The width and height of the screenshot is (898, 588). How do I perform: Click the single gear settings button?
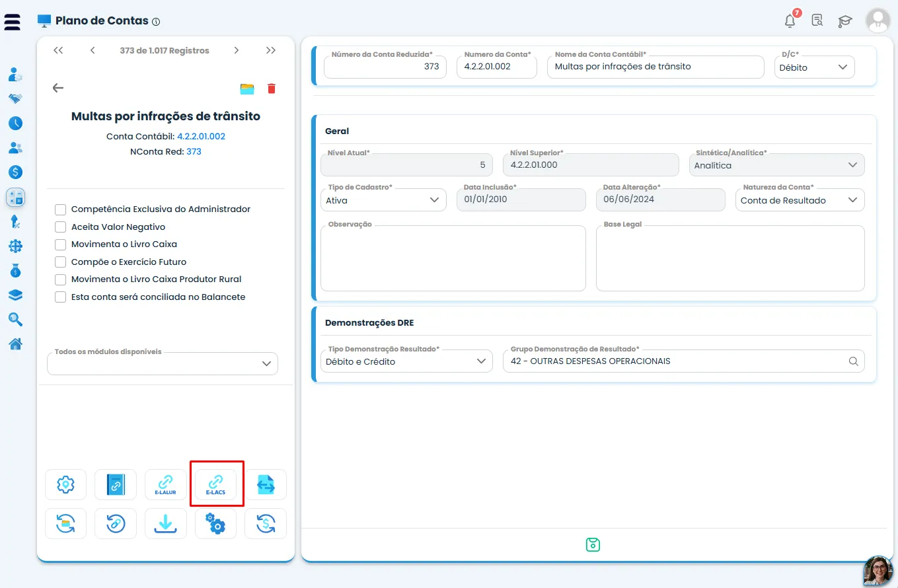point(65,485)
